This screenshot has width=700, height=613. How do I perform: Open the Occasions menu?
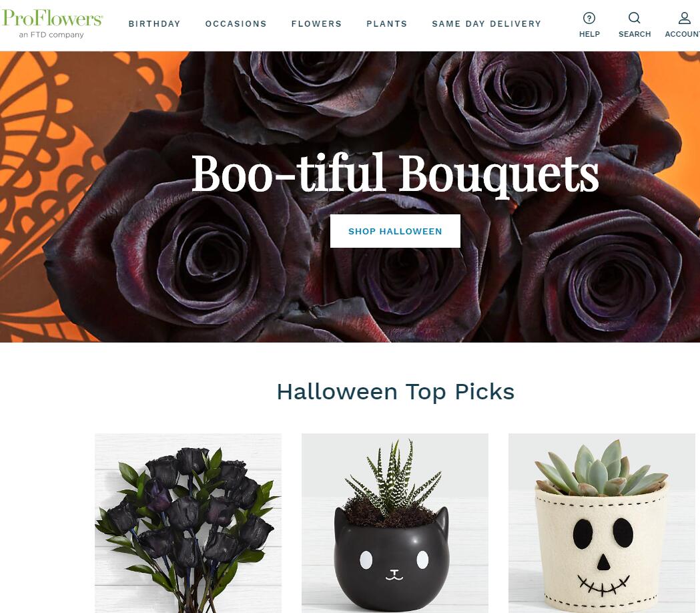236,23
